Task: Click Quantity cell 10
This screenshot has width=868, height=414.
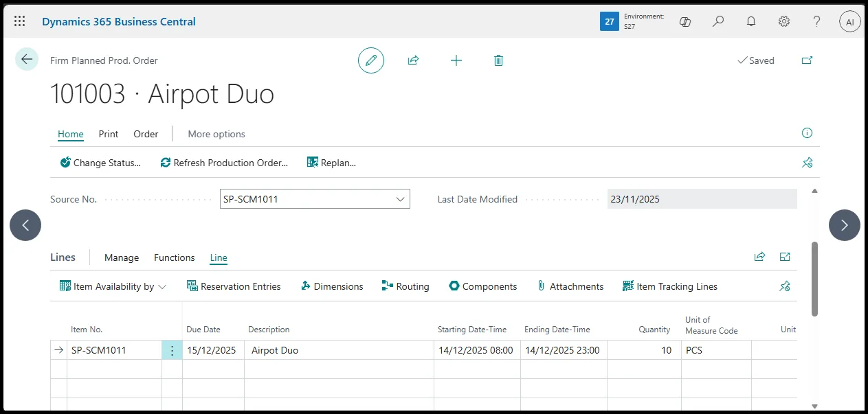Action: (x=644, y=350)
